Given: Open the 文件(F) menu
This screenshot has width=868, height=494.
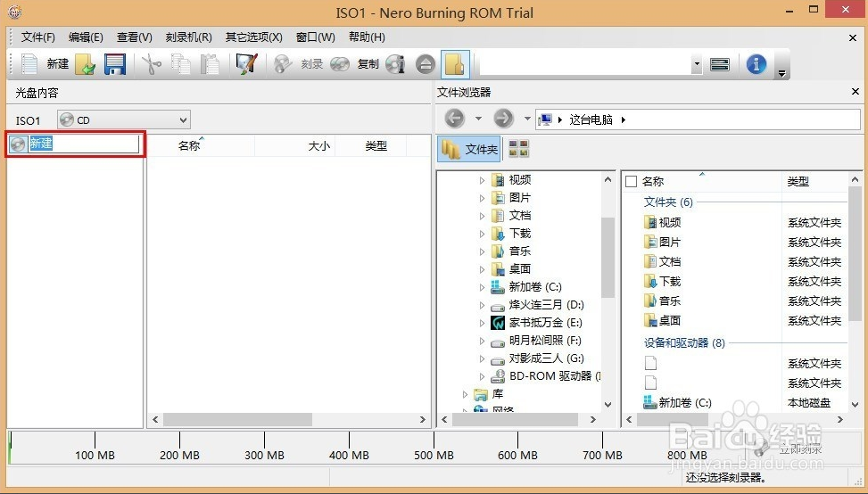Looking at the screenshot, I should pyautogui.click(x=38, y=37).
